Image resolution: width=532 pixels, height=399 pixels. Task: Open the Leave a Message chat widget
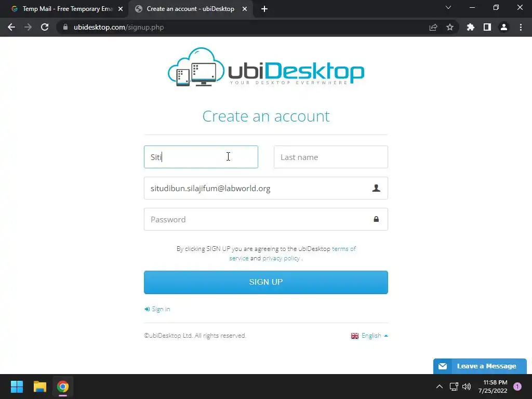[x=480, y=366]
